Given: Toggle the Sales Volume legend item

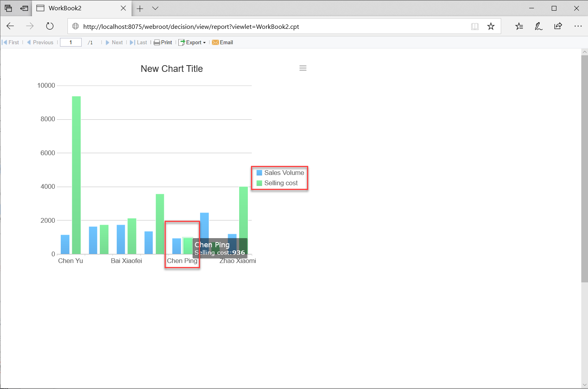Looking at the screenshot, I should tap(280, 173).
